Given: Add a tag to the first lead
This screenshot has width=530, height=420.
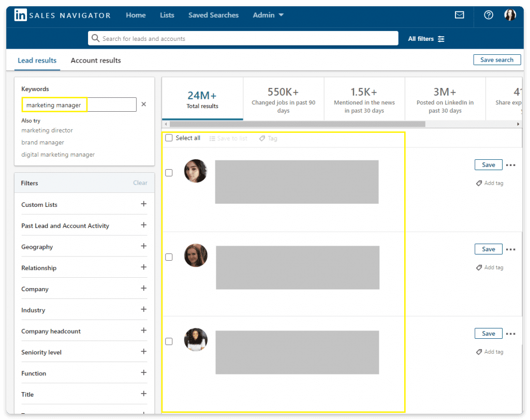Looking at the screenshot, I should (489, 183).
